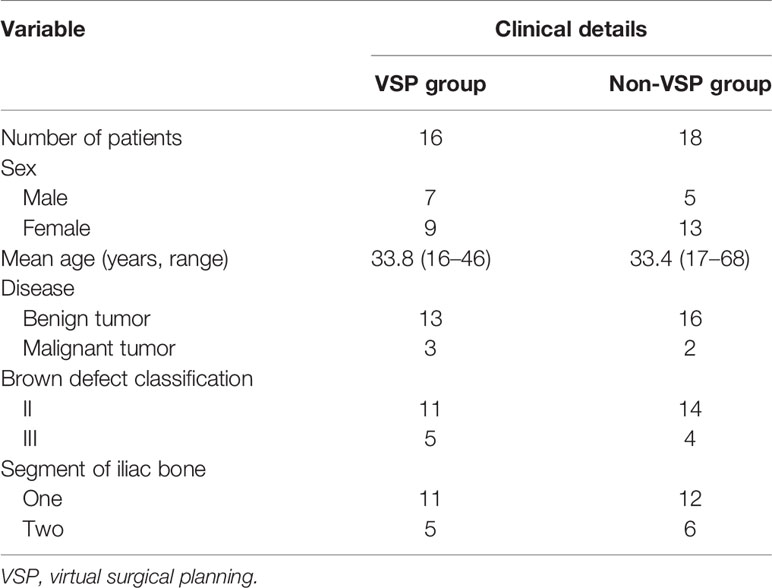Click the VSP group column heading
This screenshot has width=772, height=588.
pos(430,84)
